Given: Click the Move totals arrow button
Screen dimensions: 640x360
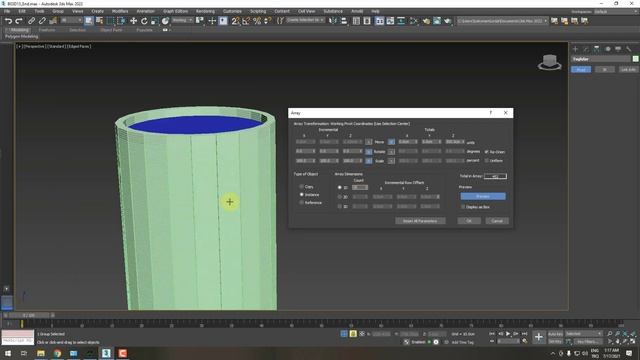Looking at the screenshot, I should 391,142.
